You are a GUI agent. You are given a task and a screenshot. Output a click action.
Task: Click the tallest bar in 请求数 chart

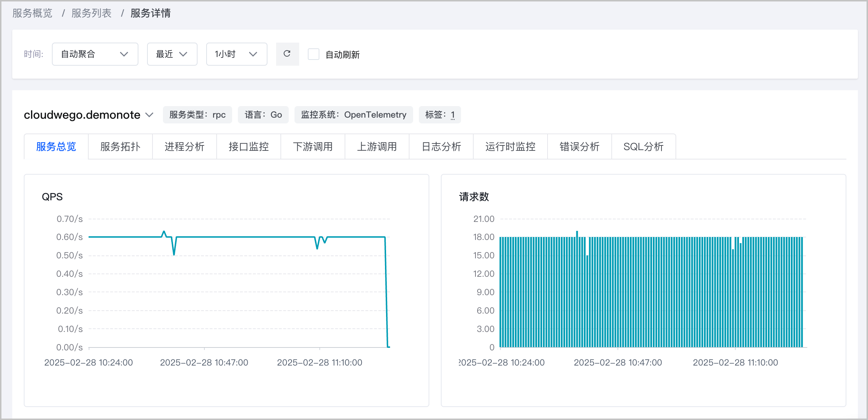pyautogui.click(x=577, y=289)
